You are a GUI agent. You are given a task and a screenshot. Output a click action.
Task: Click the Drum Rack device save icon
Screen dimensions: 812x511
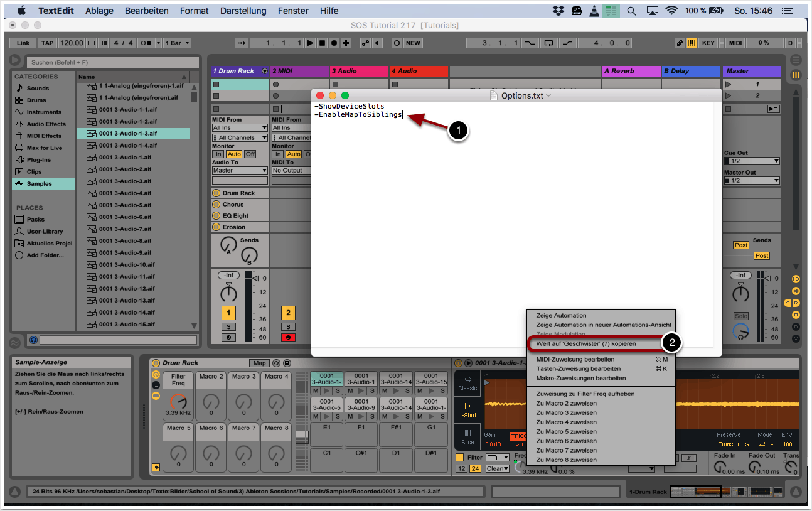tap(287, 363)
